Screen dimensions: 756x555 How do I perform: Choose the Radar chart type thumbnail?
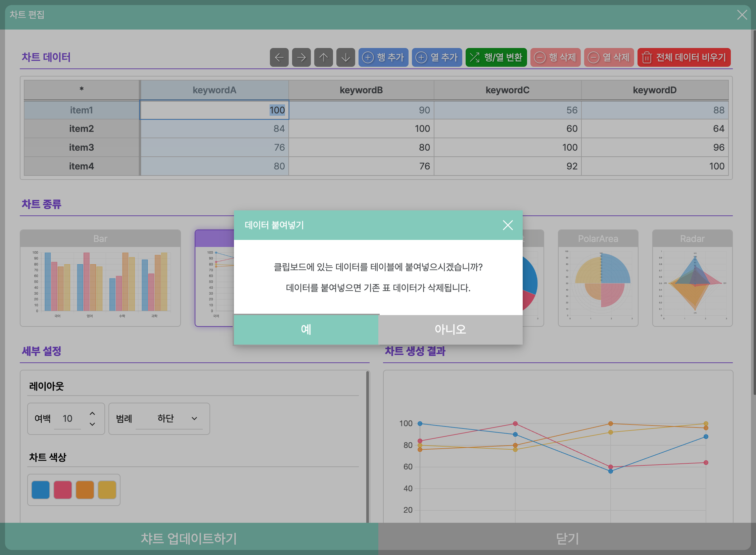(692, 278)
